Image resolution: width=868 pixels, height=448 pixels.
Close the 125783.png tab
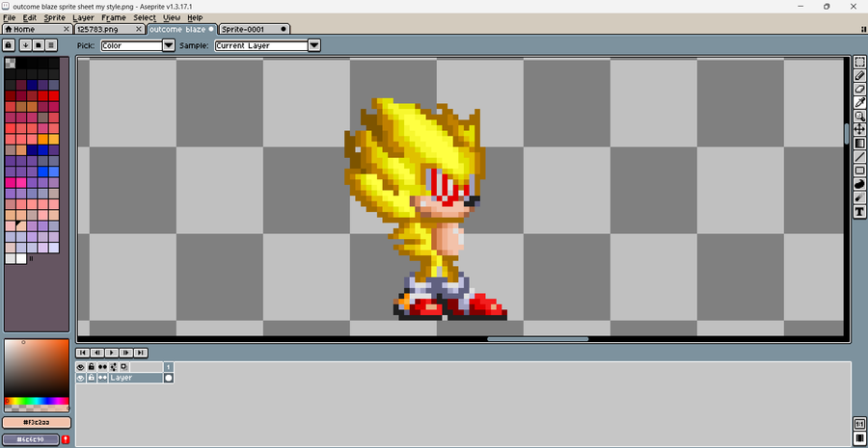[x=139, y=29]
